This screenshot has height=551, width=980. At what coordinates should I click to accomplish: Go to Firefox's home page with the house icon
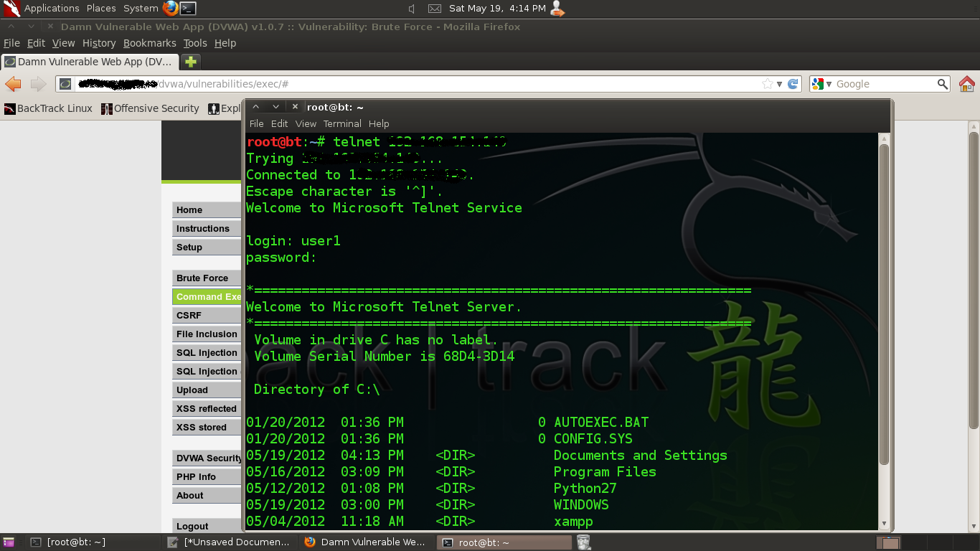[x=967, y=84]
